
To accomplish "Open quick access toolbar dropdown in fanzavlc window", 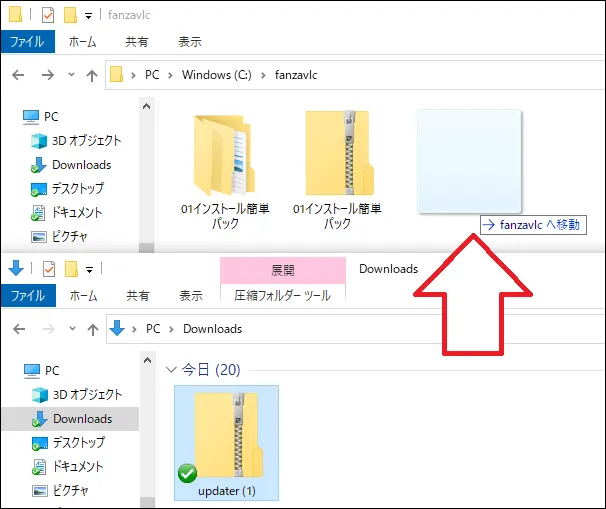I will tap(89, 16).
